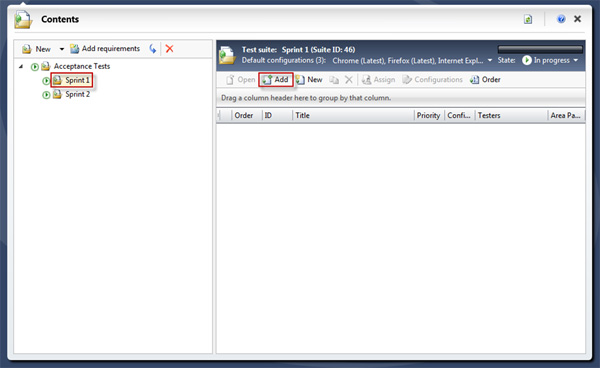Viewport: 600px width, 368px height.
Task: Open the State In progress dropdown
Action: point(576,60)
